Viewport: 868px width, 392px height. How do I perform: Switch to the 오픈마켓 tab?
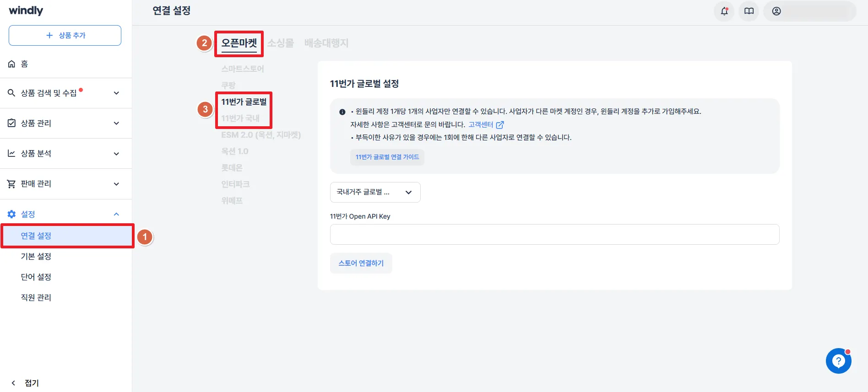click(x=239, y=43)
